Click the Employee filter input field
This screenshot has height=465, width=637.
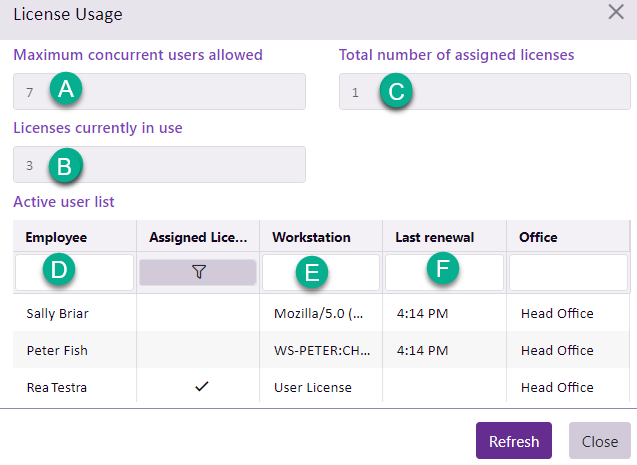[74, 272]
